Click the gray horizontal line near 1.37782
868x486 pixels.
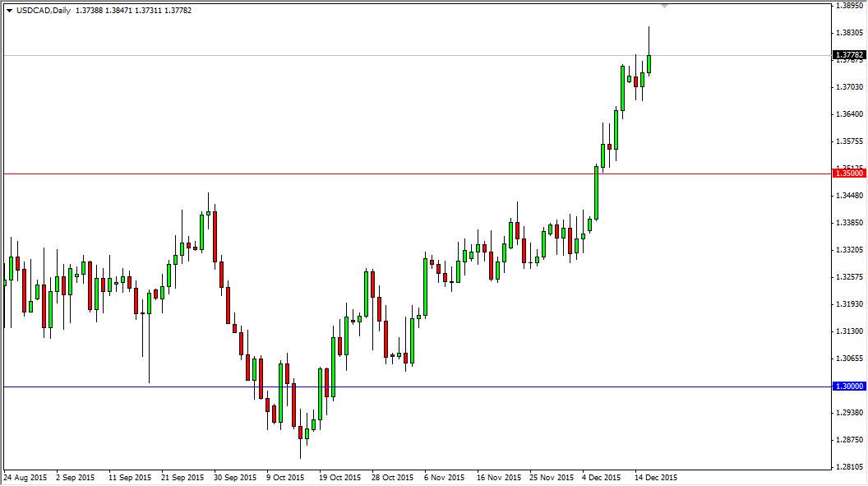click(329, 54)
